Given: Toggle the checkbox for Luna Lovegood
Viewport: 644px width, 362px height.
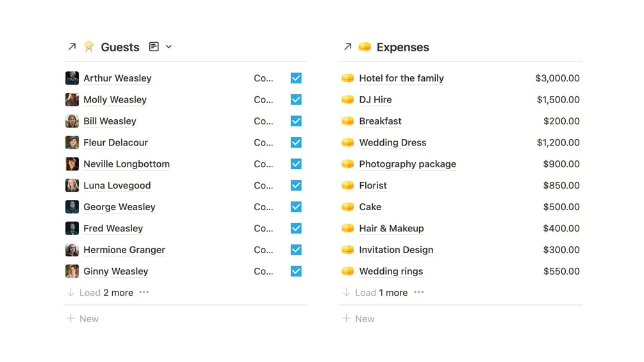Looking at the screenshot, I should point(296,185).
